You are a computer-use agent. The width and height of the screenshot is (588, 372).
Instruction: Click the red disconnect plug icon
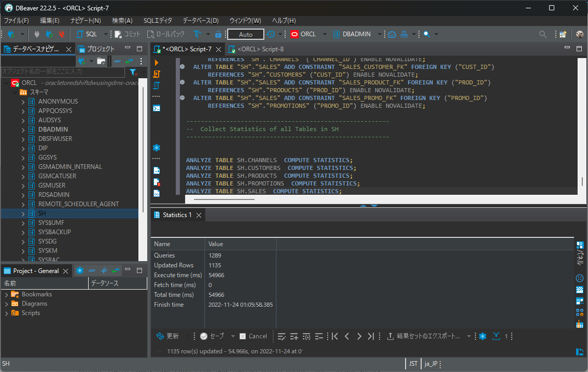[x=62, y=34]
